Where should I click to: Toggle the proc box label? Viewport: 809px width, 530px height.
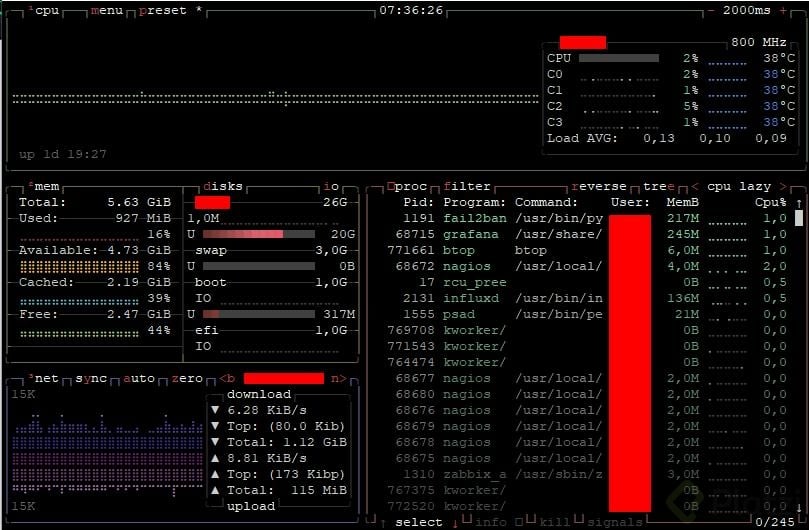coord(407,186)
